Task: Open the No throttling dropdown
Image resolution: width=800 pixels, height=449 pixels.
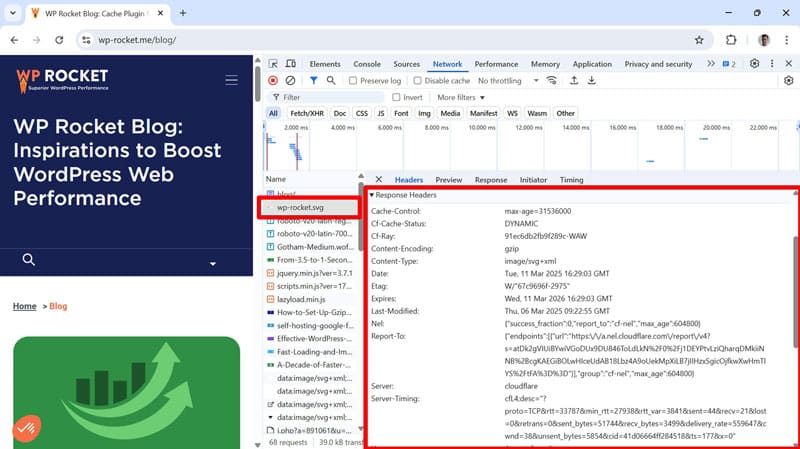Action: (508, 81)
